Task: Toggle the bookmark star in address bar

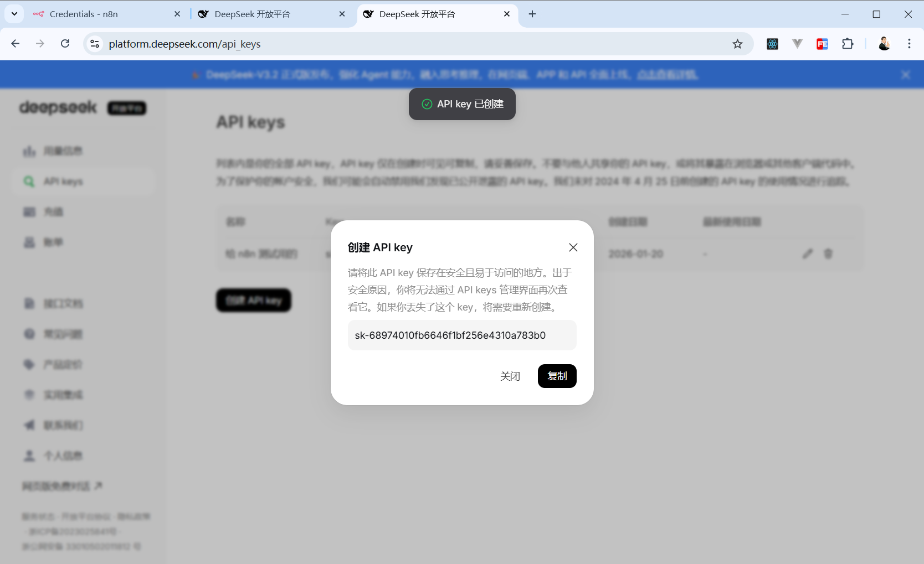Action: (737, 44)
